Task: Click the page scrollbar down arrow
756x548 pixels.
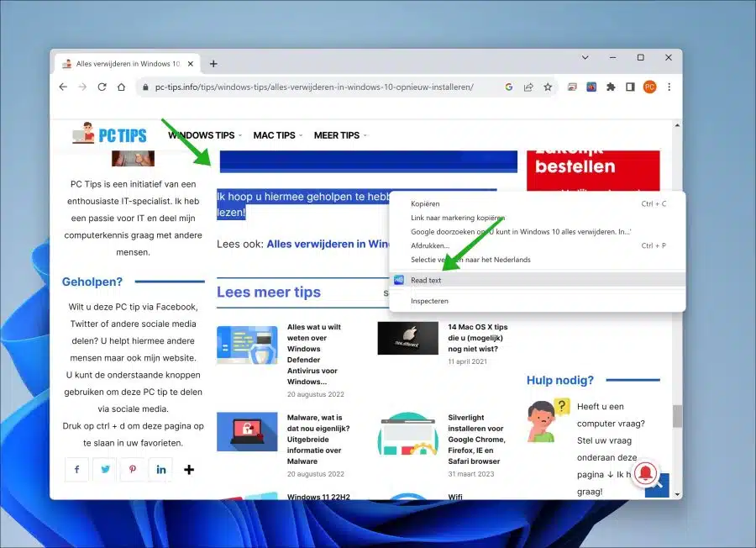Action: 677,494
